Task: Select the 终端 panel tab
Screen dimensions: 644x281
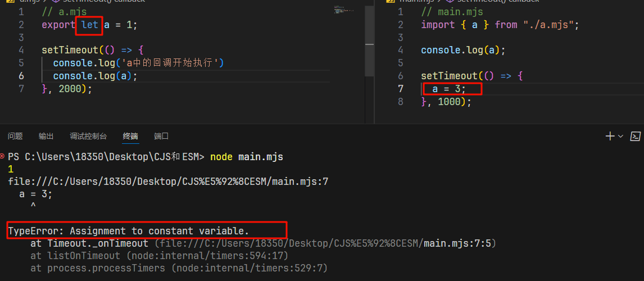Action: pyautogui.click(x=130, y=136)
